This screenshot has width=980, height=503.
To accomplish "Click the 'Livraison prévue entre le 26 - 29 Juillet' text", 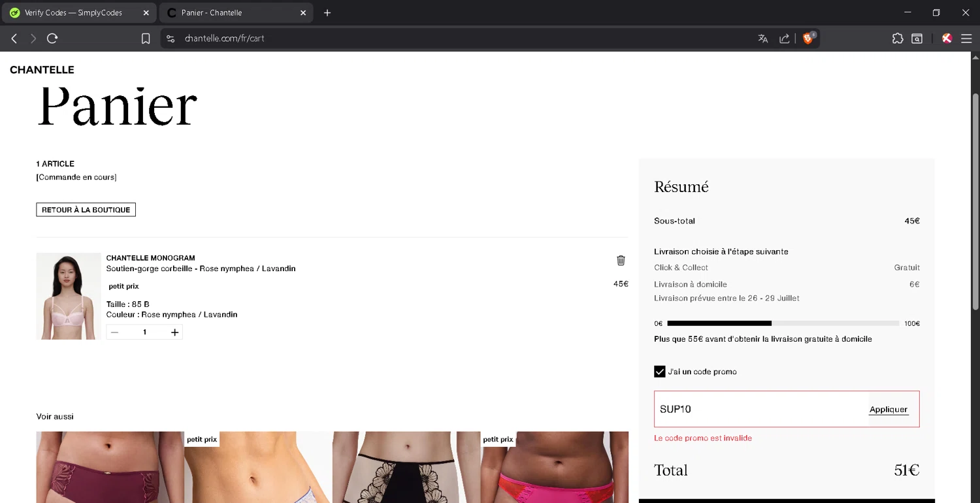I will pos(727,299).
